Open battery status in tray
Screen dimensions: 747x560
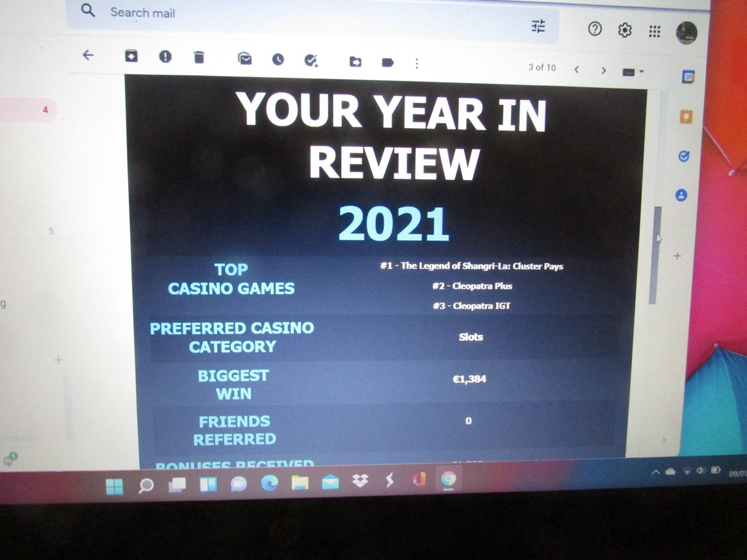point(716,471)
